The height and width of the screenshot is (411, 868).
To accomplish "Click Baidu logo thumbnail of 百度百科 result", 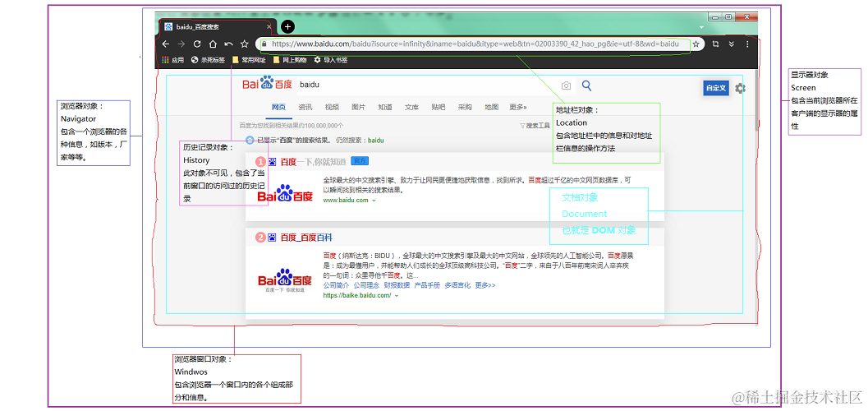I will click(285, 279).
